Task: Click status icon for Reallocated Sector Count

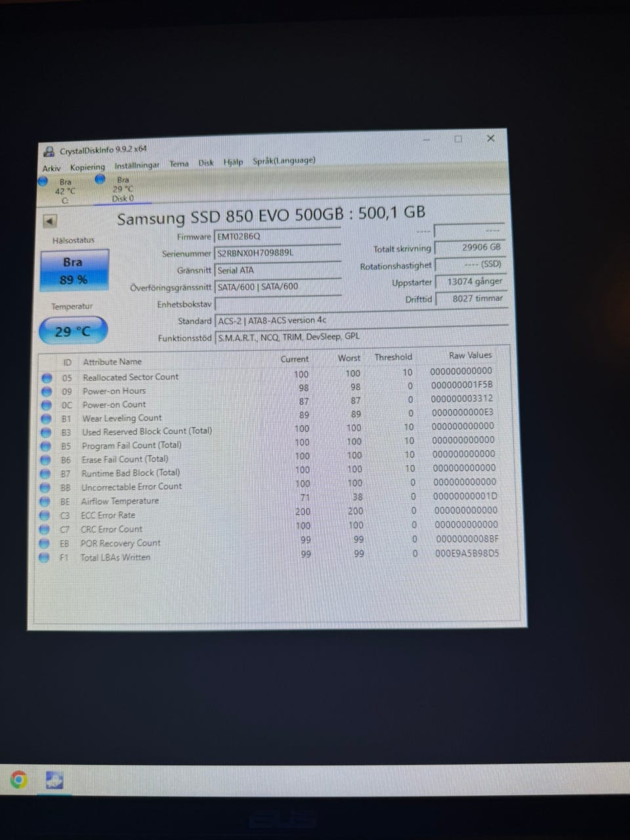Action: [x=47, y=378]
